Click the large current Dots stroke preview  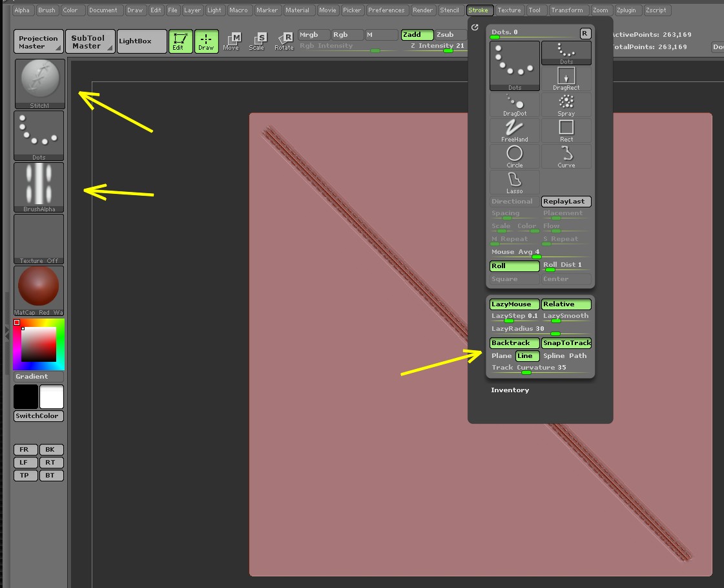514,66
